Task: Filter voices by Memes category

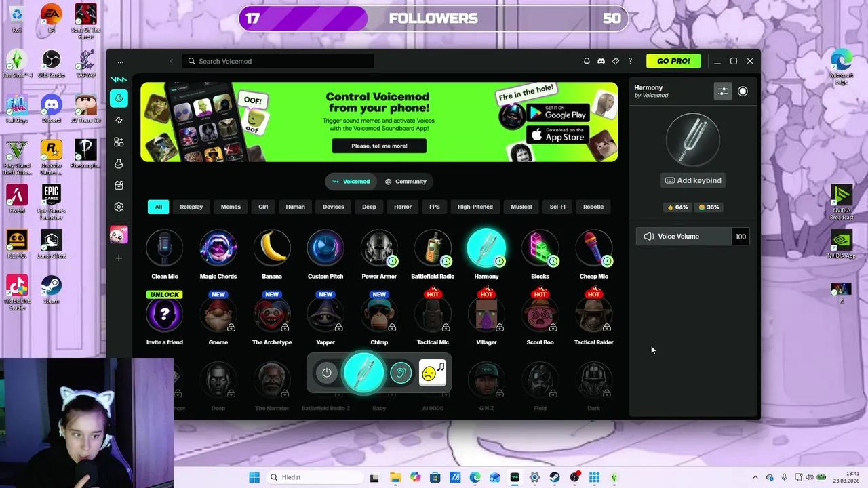Action: click(231, 207)
